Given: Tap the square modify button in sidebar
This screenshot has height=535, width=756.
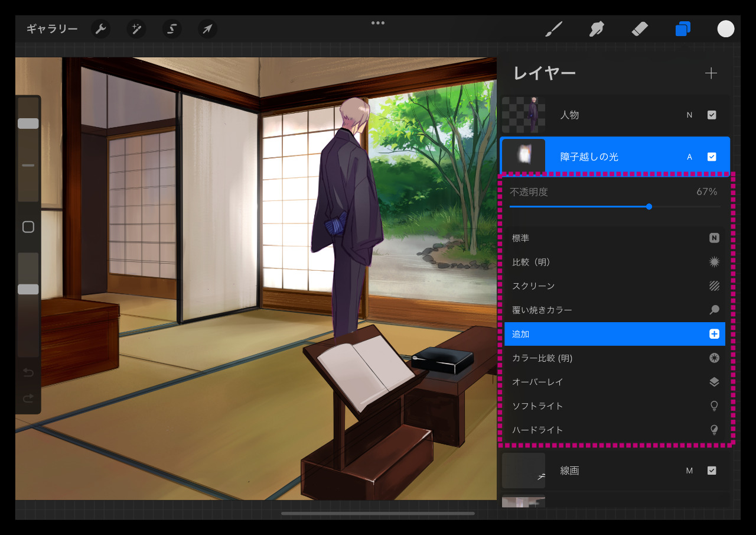Looking at the screenshot, I should pos(28,227).
